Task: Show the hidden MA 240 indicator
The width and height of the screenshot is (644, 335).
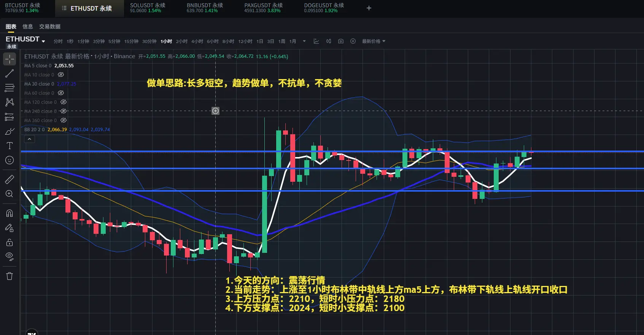Action: (x=64, y=111)
